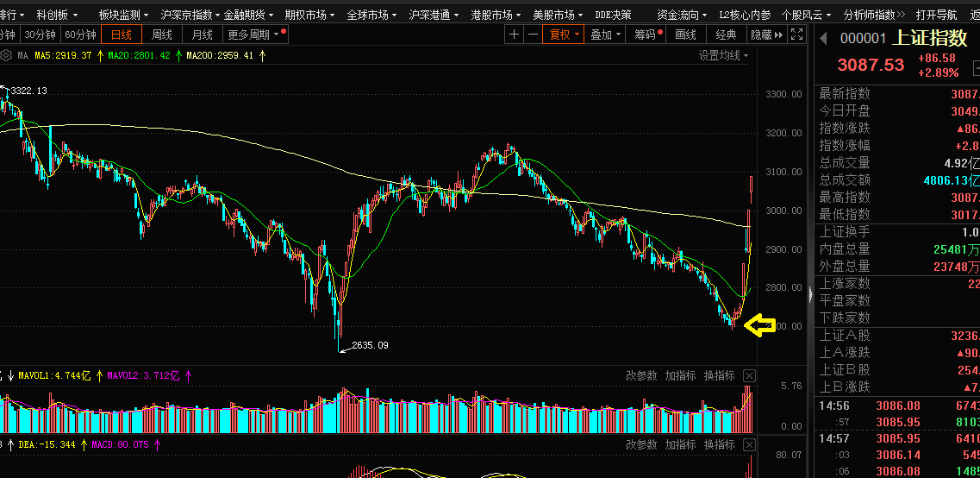Viewport: 980px width, 478px height.
Task: Click the side panel collapse handle
Action: [x=809, y=293]
